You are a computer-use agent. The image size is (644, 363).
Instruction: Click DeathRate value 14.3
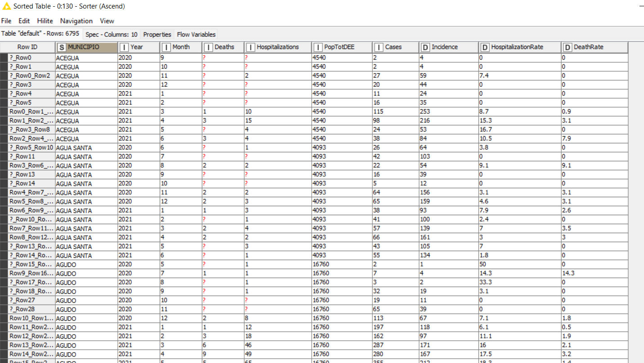[x=595, y=273]
